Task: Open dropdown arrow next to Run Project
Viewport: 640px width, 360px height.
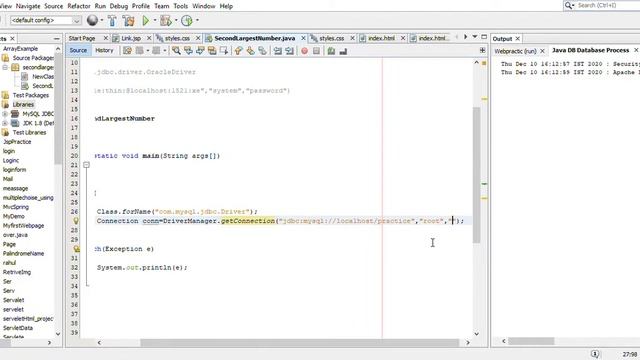Action: click(155, 20)
